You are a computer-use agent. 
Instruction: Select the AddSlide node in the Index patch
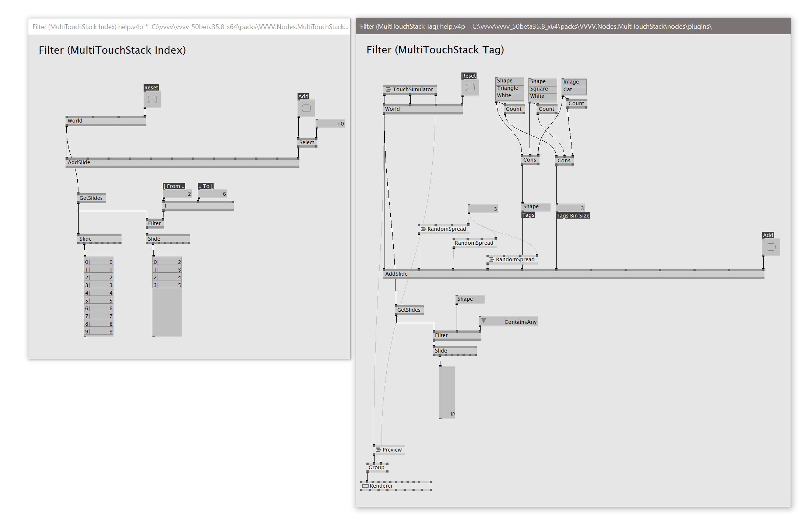pos(182,162)
